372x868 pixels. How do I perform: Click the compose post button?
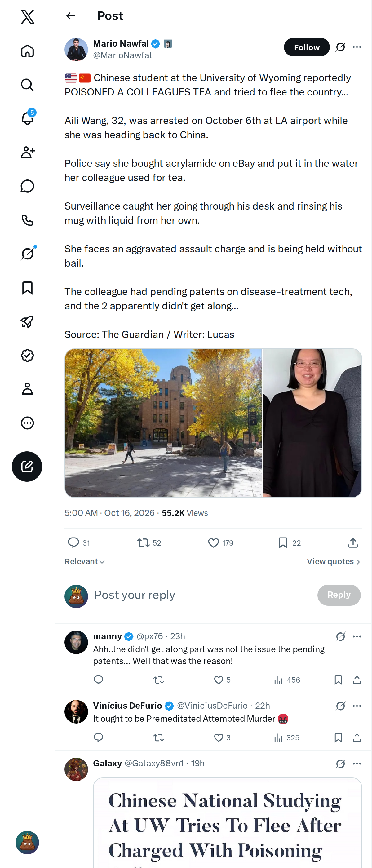[x=27, y=466]
